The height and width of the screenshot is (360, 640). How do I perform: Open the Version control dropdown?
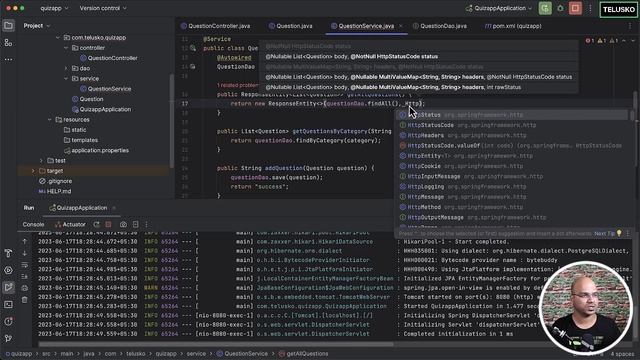click(x=103, y=8)
